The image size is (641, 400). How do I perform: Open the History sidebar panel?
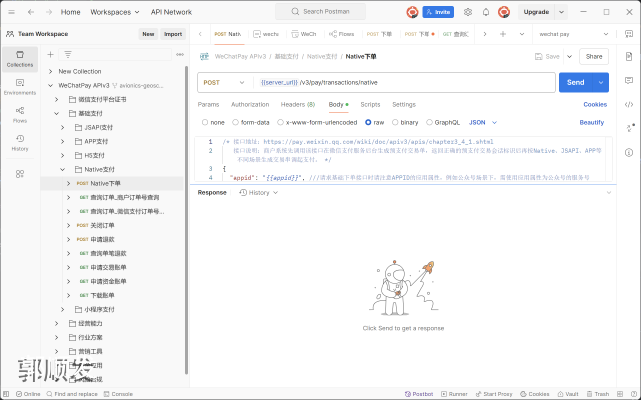click(x=20, y=143)
